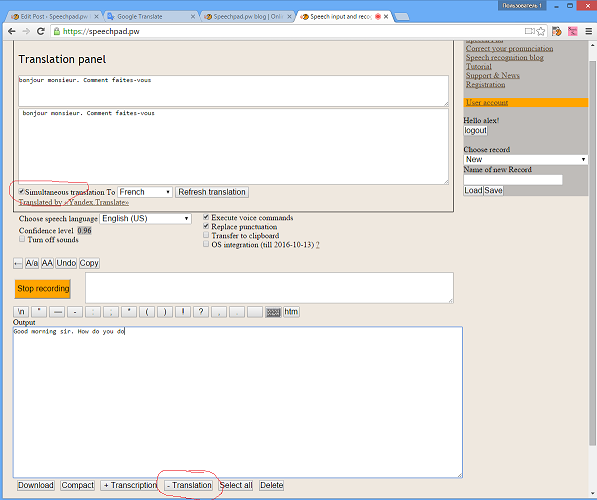Toggle Simultaneous translation checkbox
This screenshot has height=500, width=597.
[x=22, y=192]
